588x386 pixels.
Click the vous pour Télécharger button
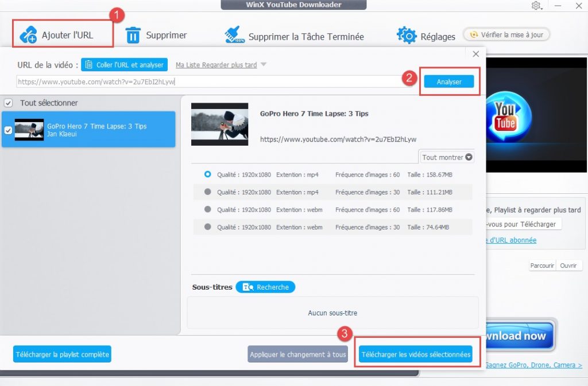pos(524,224)
